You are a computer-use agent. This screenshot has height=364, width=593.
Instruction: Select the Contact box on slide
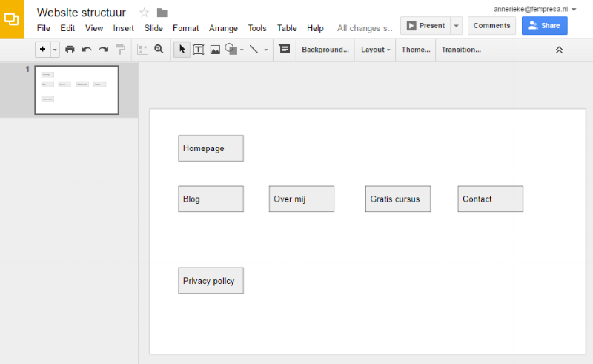(491, 199)
